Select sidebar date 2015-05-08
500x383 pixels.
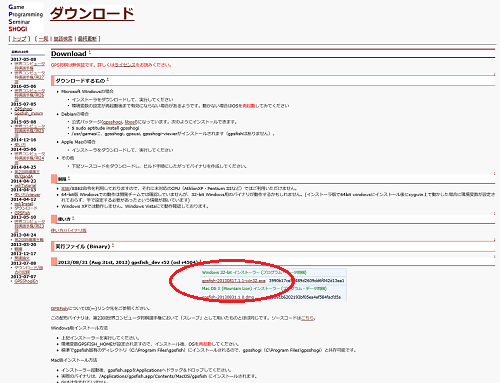(23, 122)
